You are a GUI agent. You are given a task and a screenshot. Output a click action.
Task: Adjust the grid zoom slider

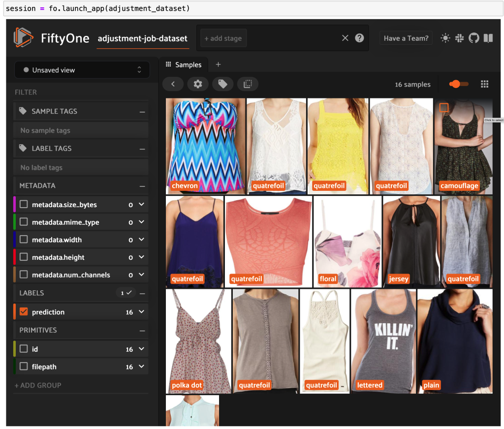point(456,84)
